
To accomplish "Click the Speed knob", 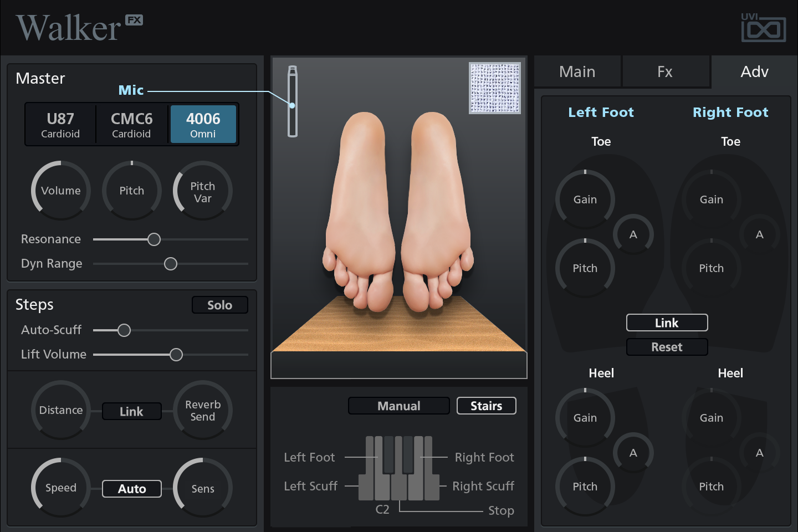I will click(x=61, y=488).
